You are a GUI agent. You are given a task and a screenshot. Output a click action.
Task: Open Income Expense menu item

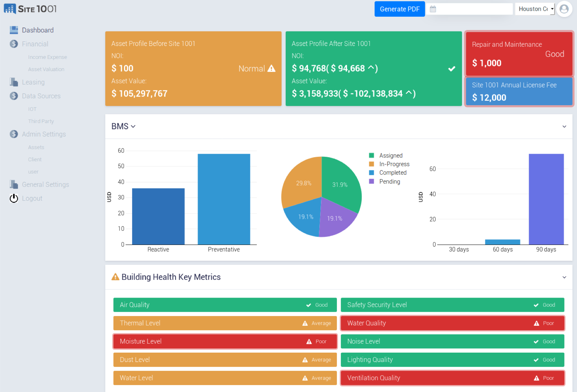(47, 57)
